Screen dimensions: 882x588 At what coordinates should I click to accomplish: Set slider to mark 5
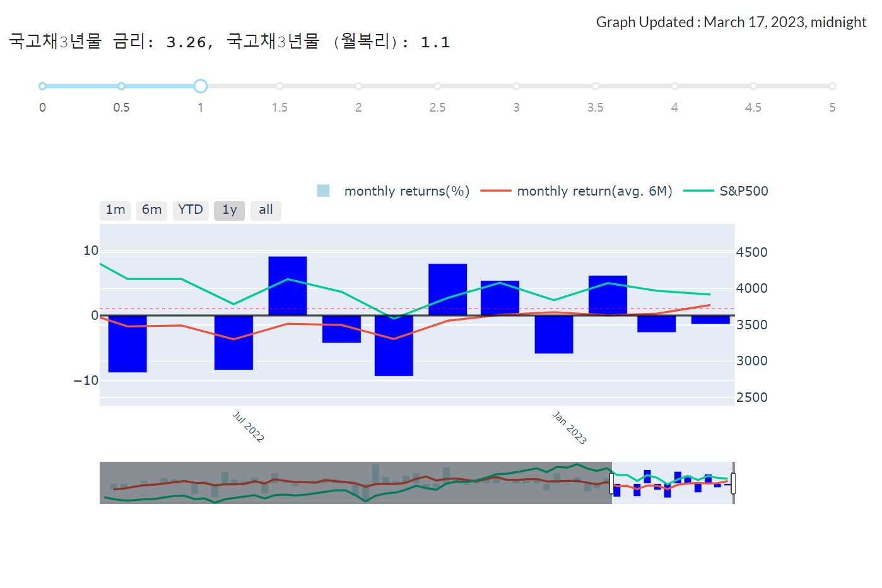[832, 86]
